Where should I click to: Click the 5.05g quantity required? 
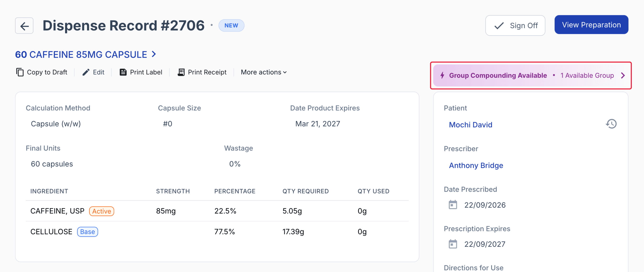pyautogui.click(x=292, y=211)
